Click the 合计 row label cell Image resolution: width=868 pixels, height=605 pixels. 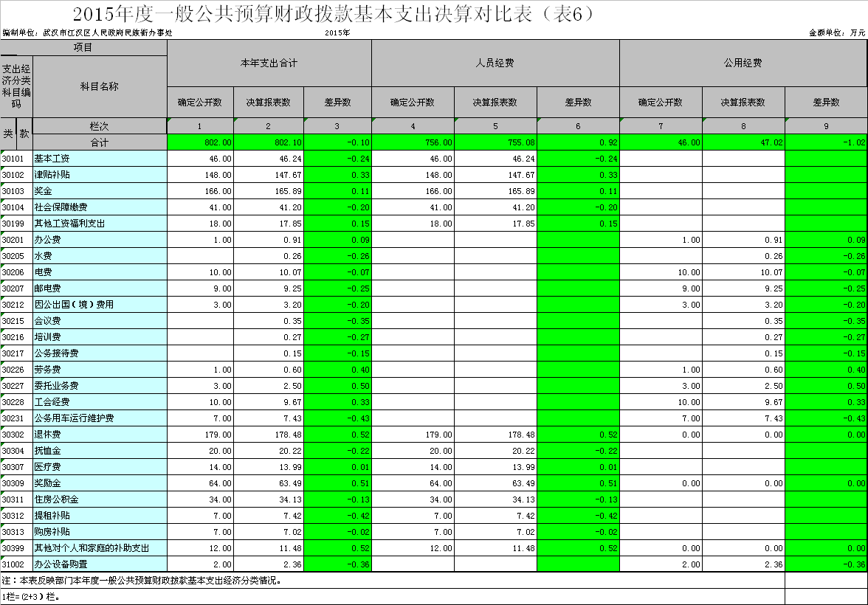point(100,142)
